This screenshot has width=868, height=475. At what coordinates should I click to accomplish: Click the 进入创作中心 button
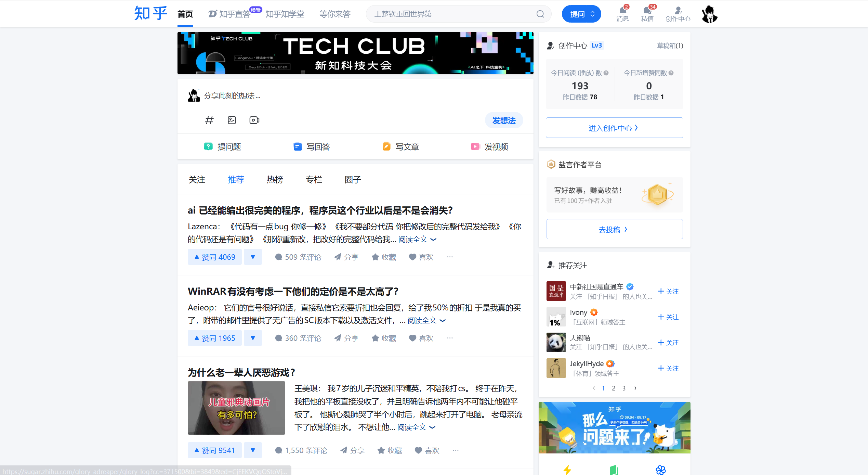click(x=614, y=128)
